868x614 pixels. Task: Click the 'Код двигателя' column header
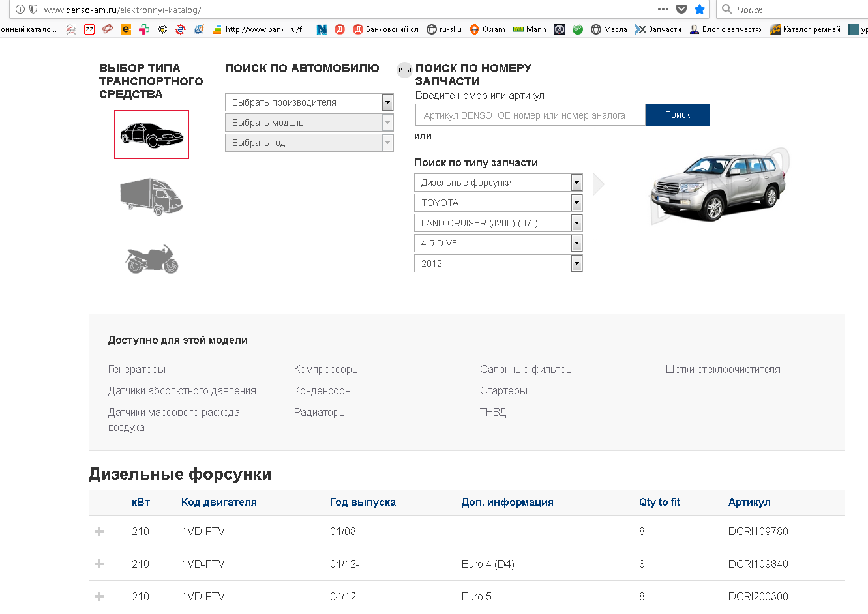(219, 502)
